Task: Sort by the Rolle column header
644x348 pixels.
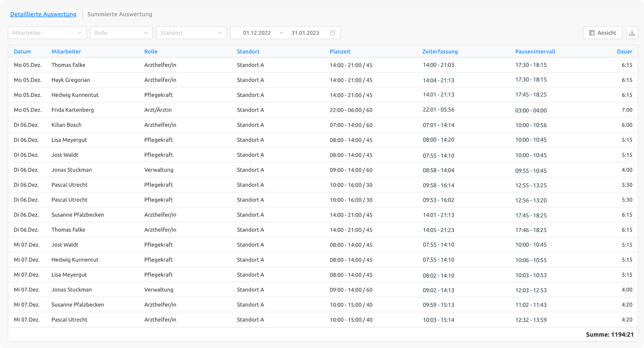Action: click(151, 51)
